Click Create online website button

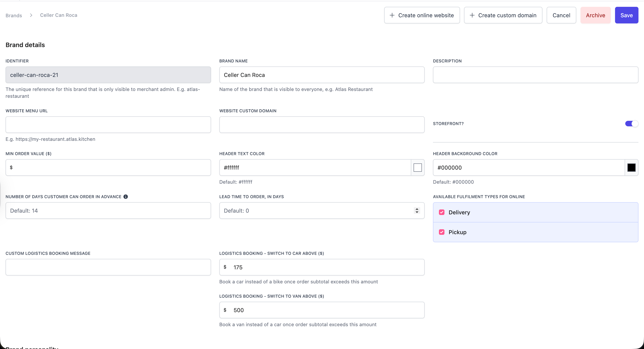[x=422, y=15]
